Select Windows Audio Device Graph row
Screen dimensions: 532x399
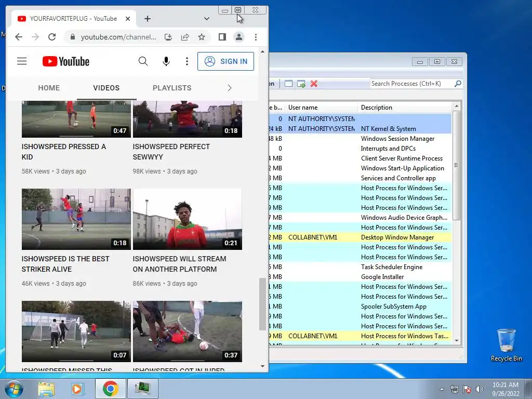[361, 218]
